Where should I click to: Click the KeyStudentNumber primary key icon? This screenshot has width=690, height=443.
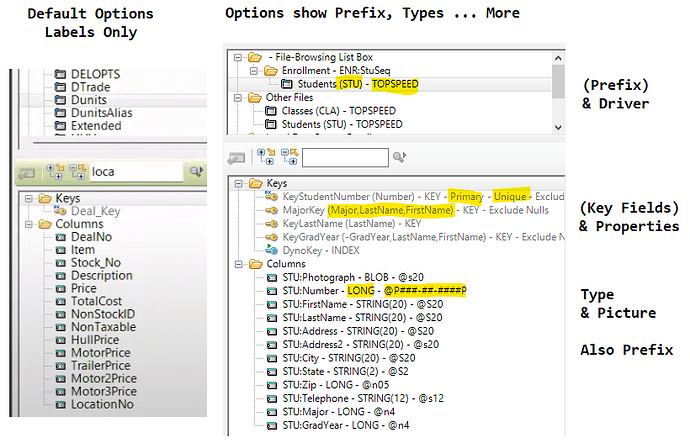coord(270,197)
